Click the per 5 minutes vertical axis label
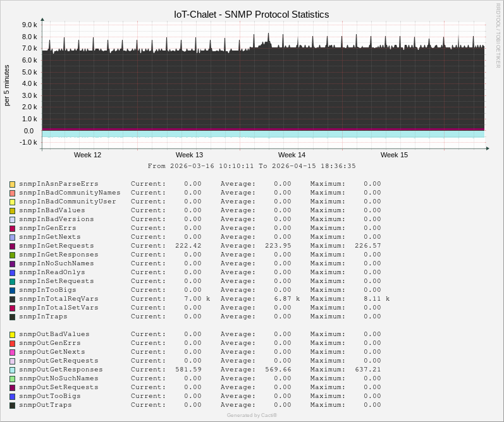Screen dimensions: 504x422 tap(7, 85)
